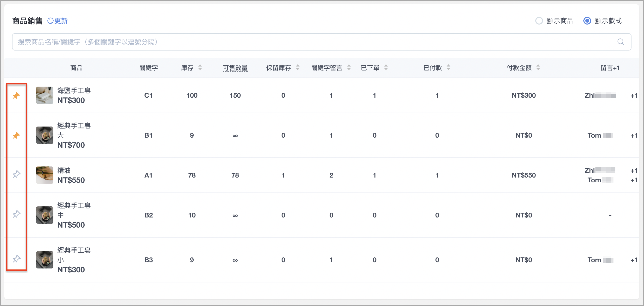This screenshot has height=306, width=644.
Task: Click keyword A1 cell
Action: (148, 175)
